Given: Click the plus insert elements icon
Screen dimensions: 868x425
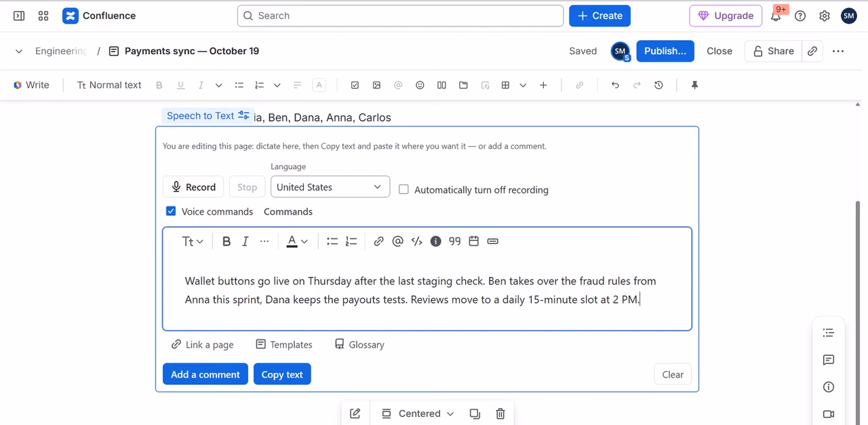Looking at the screenshot, I should point(543,85).
